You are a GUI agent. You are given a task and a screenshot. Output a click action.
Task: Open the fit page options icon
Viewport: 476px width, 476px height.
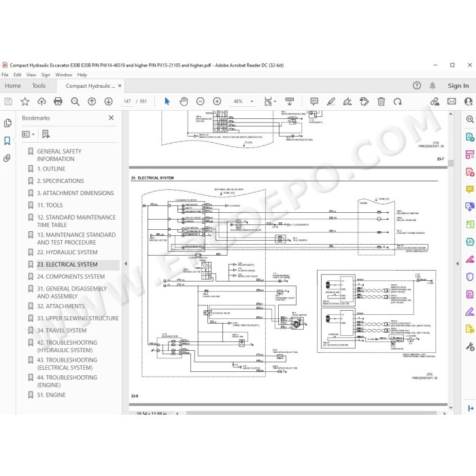(268, 101)
